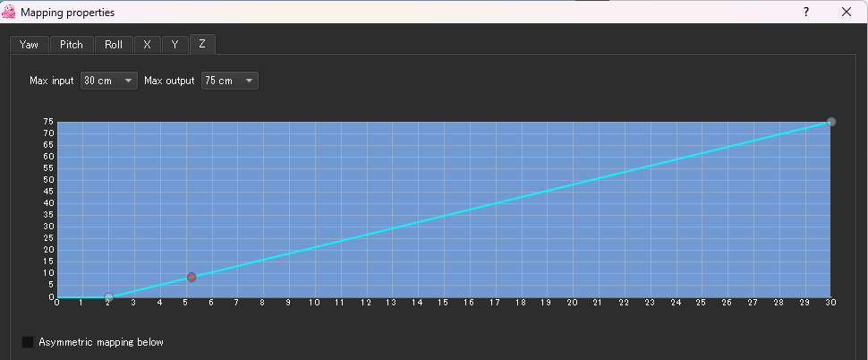This screenshot has width=868, height=360.
Task: Click the Max output label
Action: coord(169,81)
